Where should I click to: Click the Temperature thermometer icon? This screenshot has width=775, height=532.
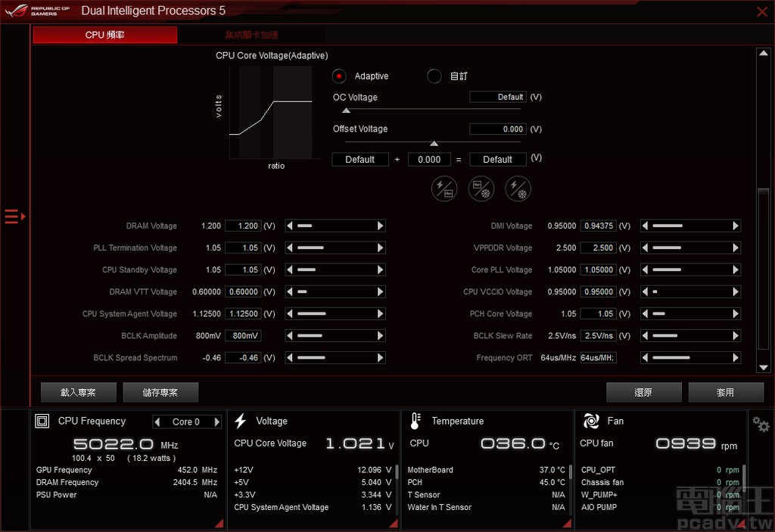(416, 422)
